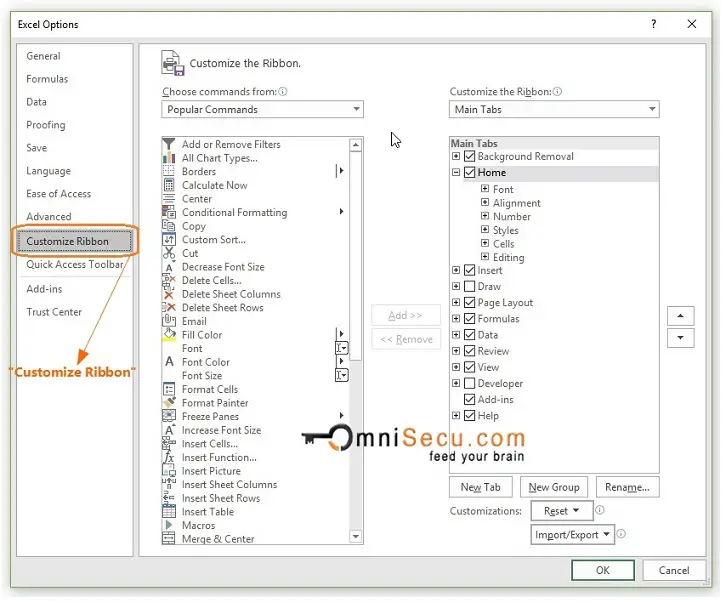Expand the Review tab node
722x601 pixels.
pos(456,351)
